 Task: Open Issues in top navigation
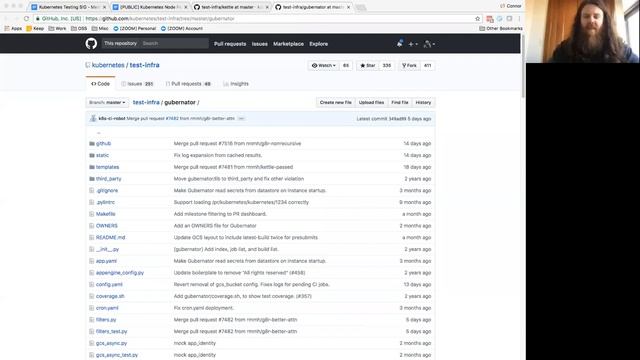tap(260, 44)
